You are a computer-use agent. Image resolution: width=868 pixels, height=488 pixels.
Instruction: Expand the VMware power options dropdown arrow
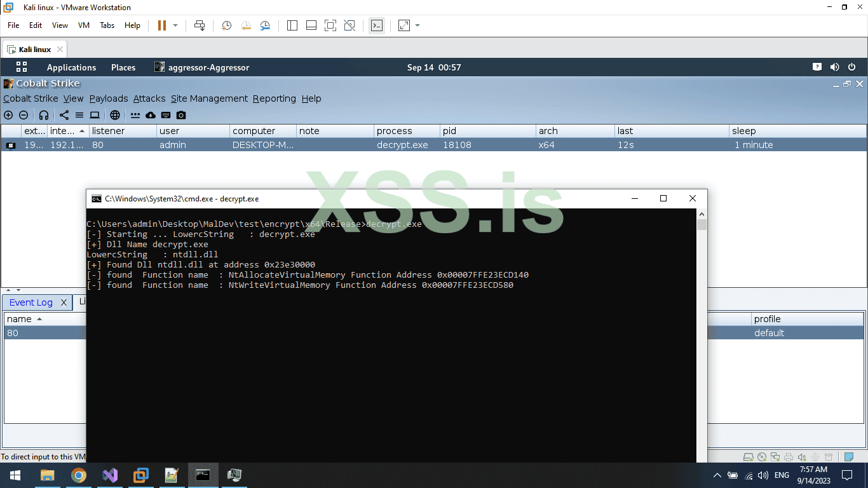click(x=175, y=25)
